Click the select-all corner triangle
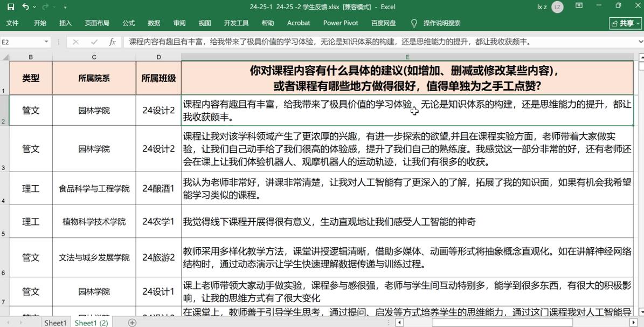 tap(5, 57)
